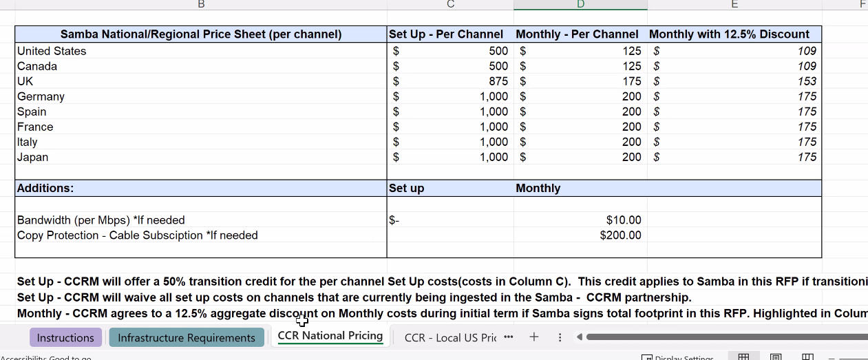Select column D header
This screenshot has height=360, width=868.
(x=580, y=5)
